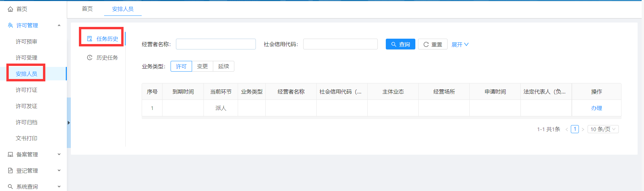Screen dimensions: 644x191
Task: Click the home icon in sidebar
Action: 10,9
